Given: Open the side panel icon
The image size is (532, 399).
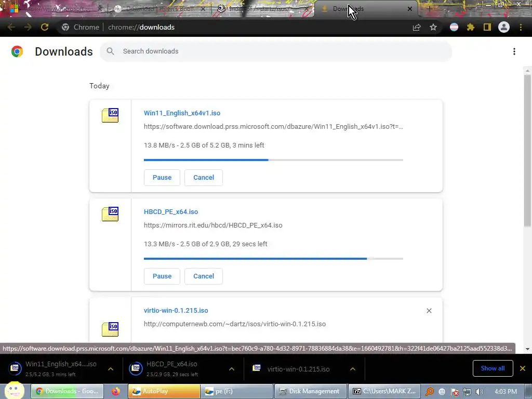Looking at the screenshot, I should pos(487,27).
